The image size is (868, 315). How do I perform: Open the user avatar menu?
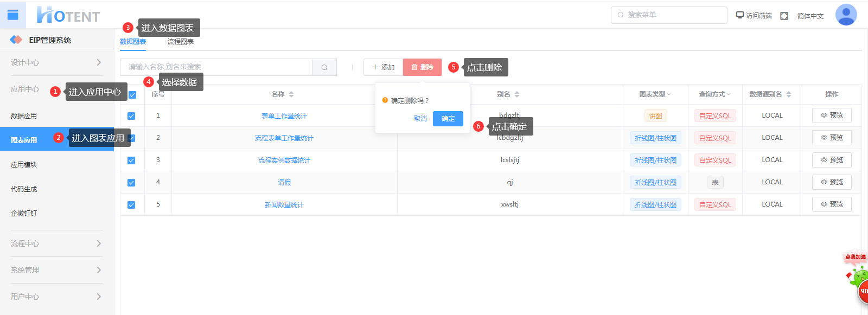[846, 15]
